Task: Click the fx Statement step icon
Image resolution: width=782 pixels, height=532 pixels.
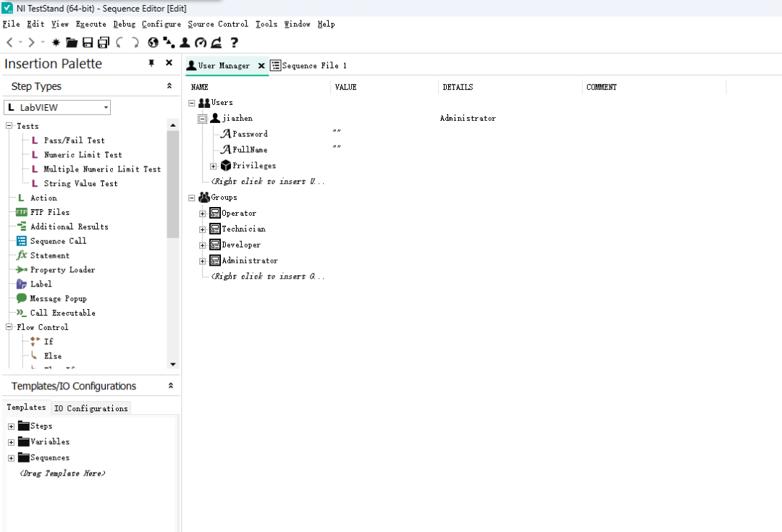Action: [x=22, y=256]
